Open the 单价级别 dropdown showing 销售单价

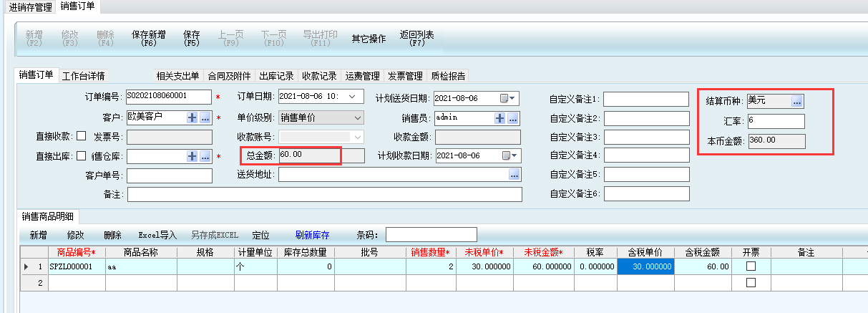pos(358,117)
